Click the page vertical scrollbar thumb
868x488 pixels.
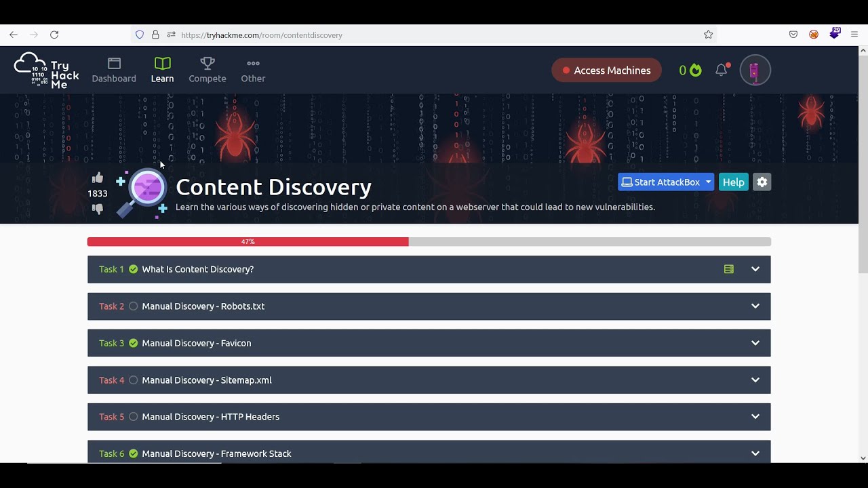point(863,164)
